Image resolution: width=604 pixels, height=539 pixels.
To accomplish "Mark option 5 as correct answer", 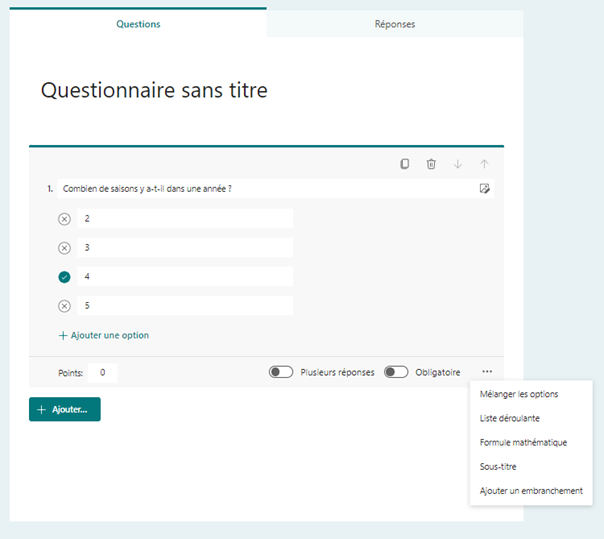I will [x=64, y=306].
